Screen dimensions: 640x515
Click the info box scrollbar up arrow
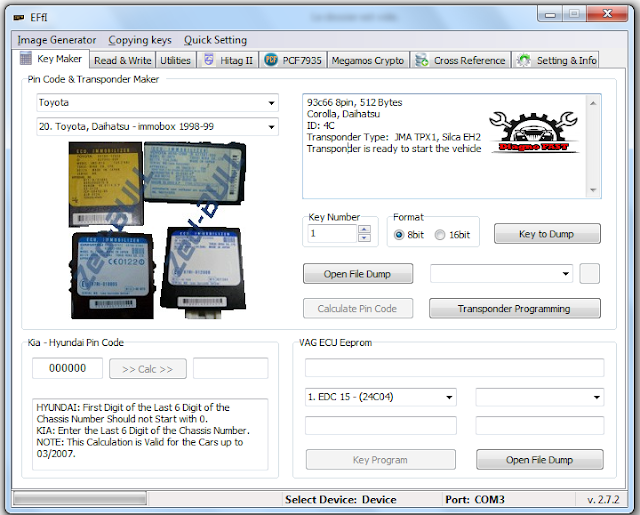[593, 103]
